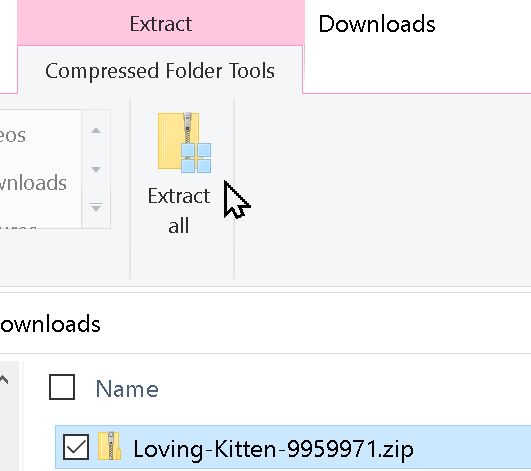Click the blank address bar area right of Downloads

pos(315,324)
